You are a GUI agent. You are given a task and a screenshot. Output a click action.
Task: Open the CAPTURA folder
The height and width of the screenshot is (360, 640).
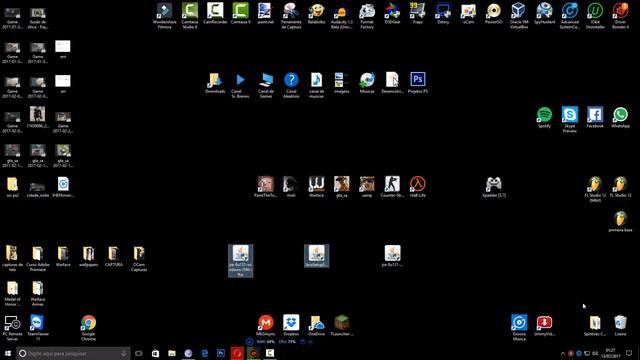point(114,256)
